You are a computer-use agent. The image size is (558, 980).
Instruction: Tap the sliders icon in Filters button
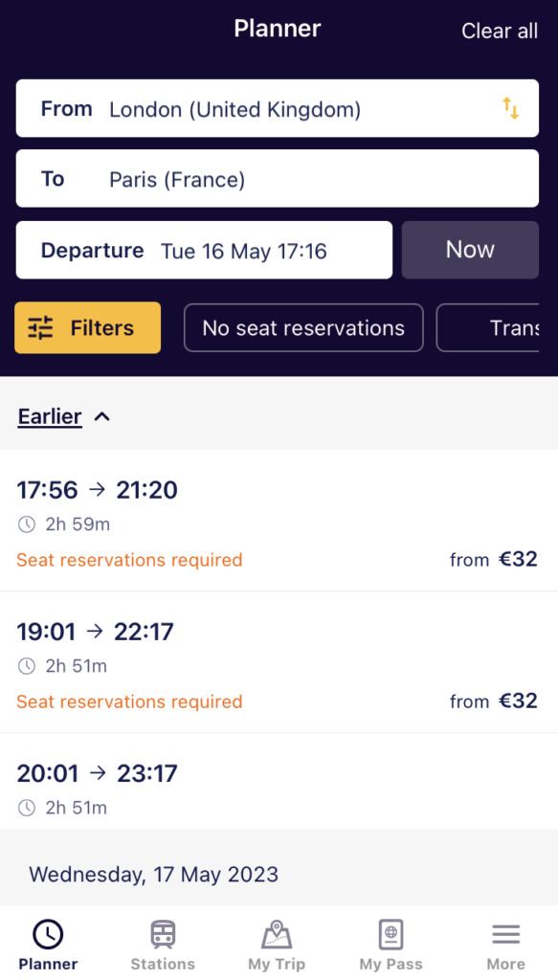coord(40,328)
